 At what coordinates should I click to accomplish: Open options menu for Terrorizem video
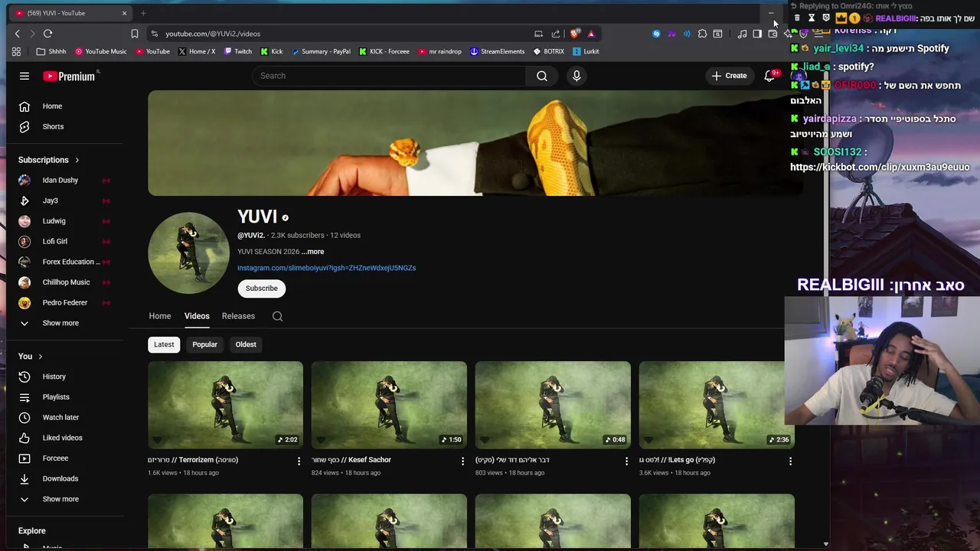299,461
